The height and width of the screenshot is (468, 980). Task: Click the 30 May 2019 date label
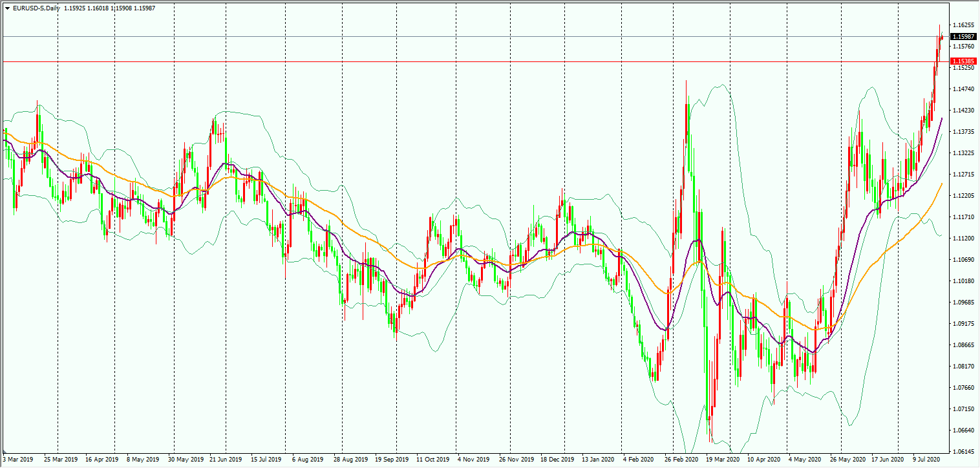pos(186,460)
